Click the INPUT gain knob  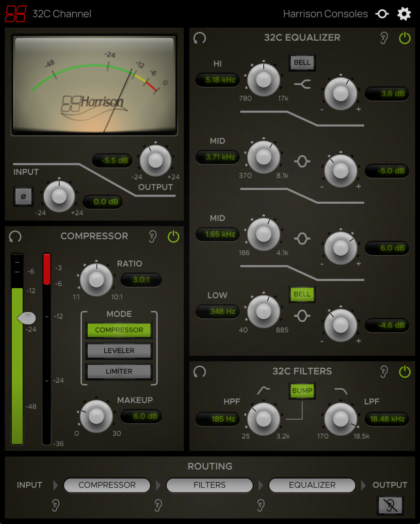59,196
